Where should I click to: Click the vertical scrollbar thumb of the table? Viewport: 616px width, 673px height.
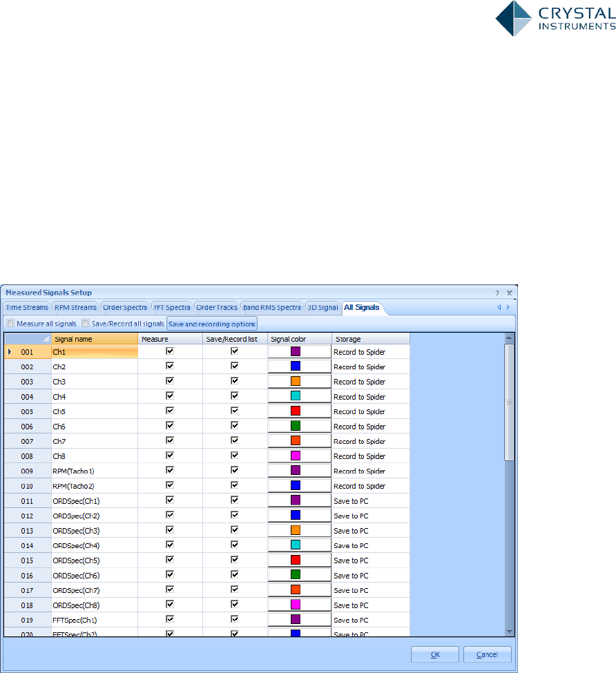click(509, 402)
